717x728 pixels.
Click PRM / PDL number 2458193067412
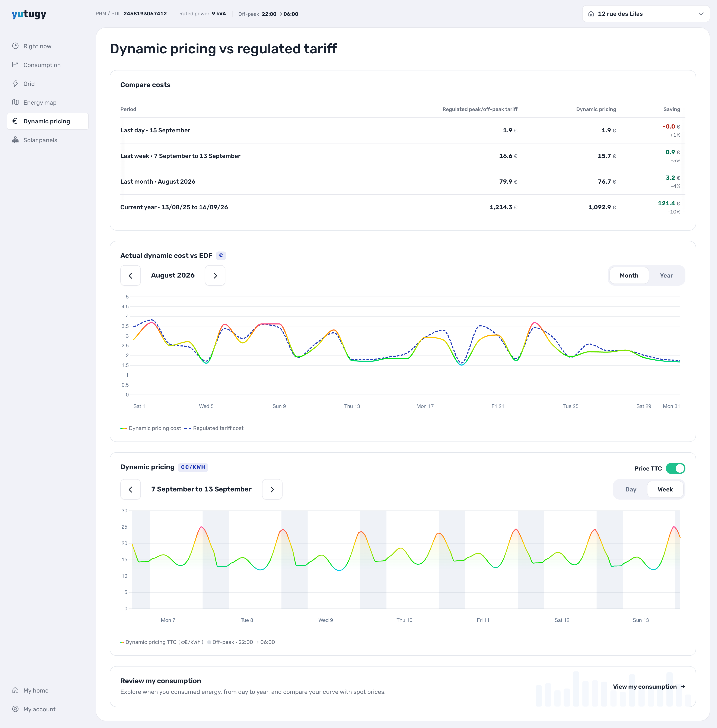tap(145, 14)
